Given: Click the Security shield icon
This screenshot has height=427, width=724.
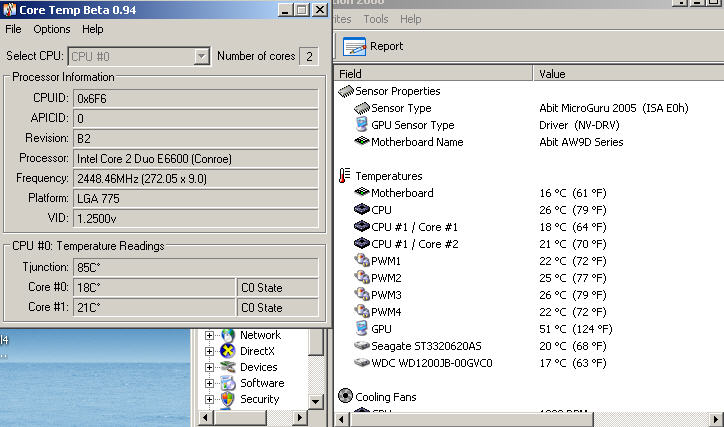Looking at the screenshot, I should (228, 399).
